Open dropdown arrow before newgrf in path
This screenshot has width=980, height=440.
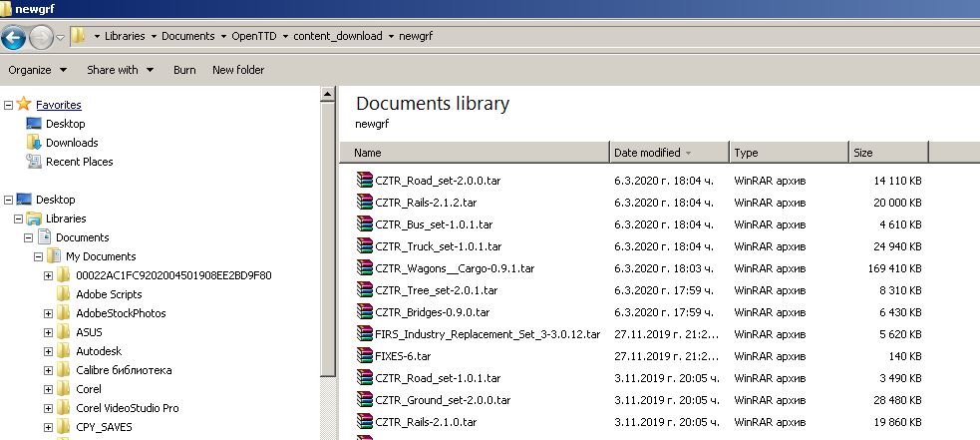click(x=391, y=36)
